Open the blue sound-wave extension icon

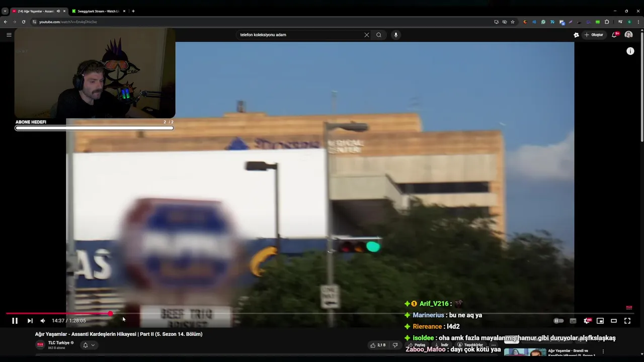(x=534, y=22)
